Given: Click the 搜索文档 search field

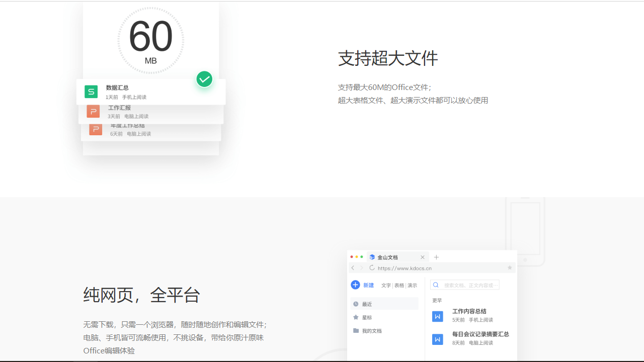Looking at the screenshot, I should tap(465, 285).
